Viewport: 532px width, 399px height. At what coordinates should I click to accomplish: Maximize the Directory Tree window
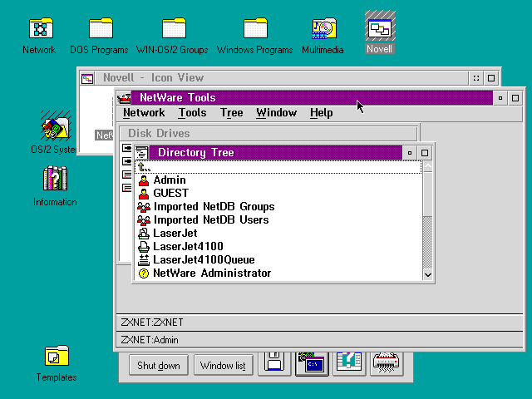[x=425, y=153]
